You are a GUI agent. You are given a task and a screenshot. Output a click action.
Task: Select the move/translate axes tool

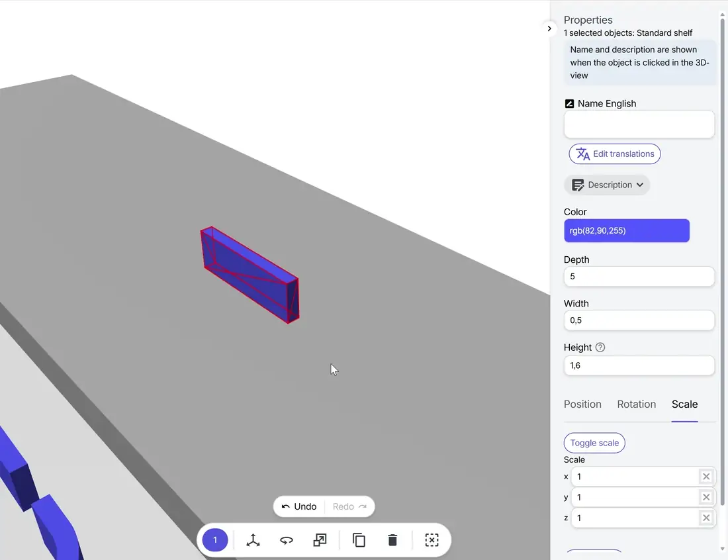253,540
